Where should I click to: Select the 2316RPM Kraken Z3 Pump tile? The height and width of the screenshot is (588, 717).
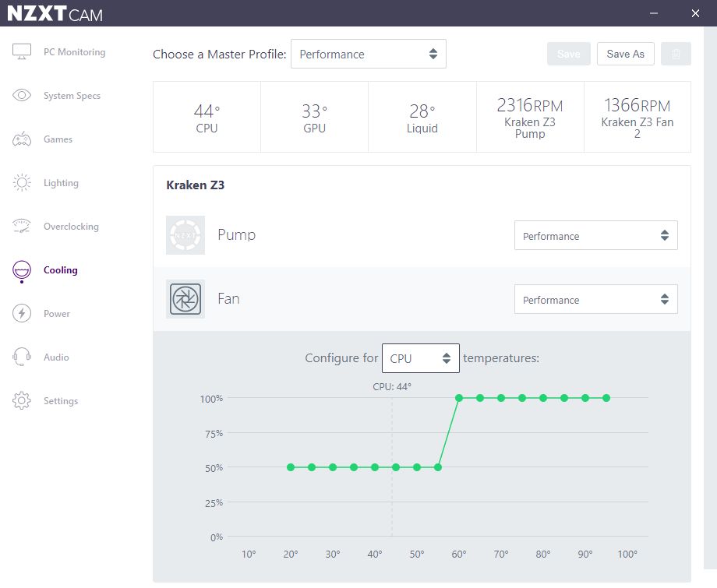[x=530, y=117]
